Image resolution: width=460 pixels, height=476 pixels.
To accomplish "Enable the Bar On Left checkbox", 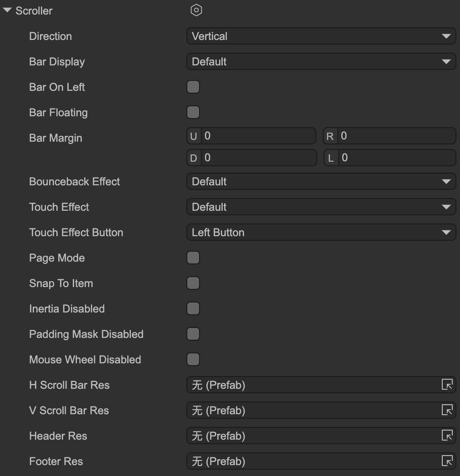I will coord(193,87).
